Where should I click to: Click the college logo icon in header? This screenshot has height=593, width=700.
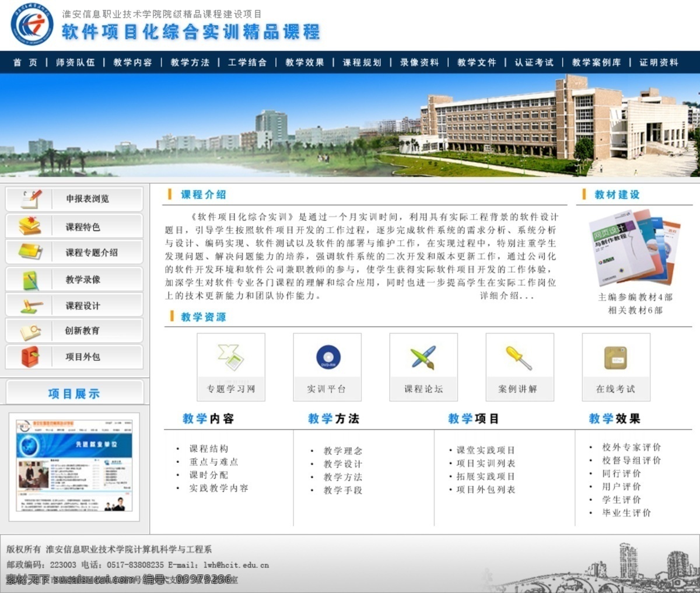[32, 25]
